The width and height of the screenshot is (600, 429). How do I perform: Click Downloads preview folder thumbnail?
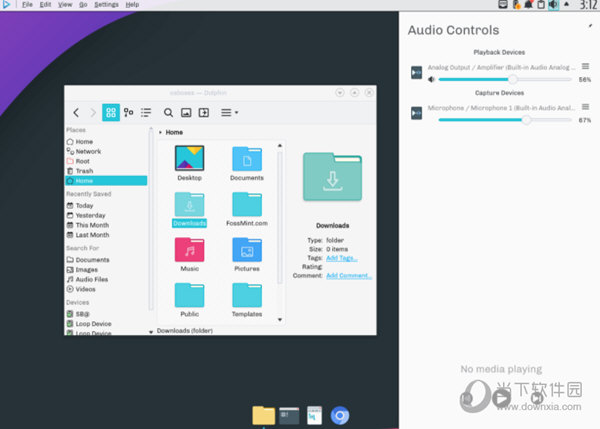[x=332, y=176]
